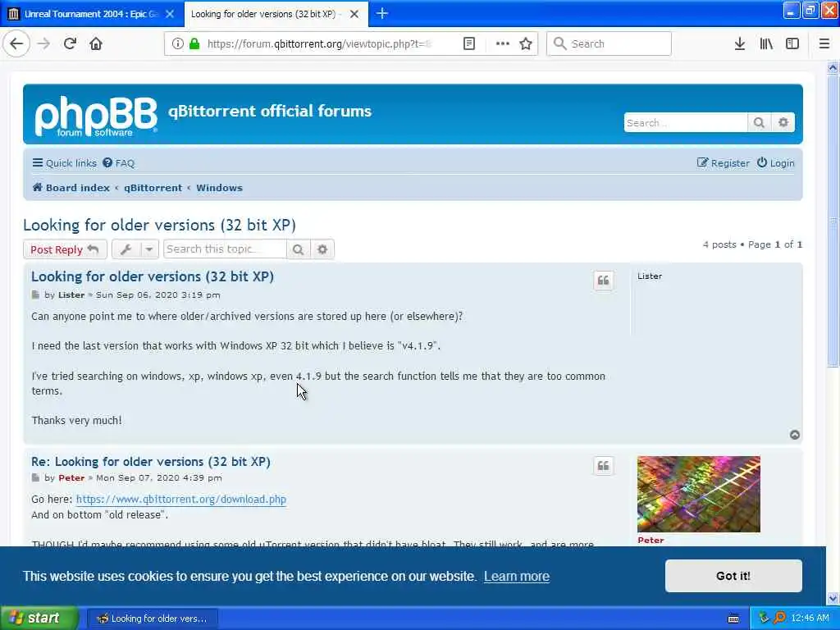Click the keyboard icon in taskbar

point(733,619)
